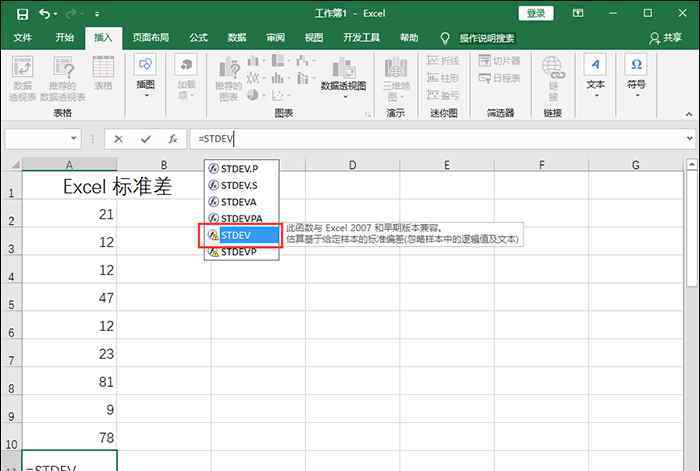This screenshot has width=700, height=471.
Task: Click the 共享 share button
Action: pos(666,38)
